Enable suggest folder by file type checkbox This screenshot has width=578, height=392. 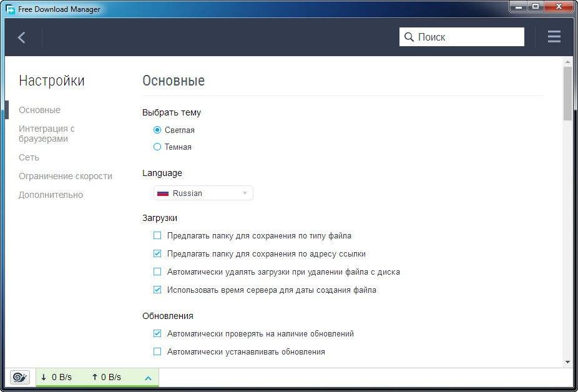pos(157,235)
